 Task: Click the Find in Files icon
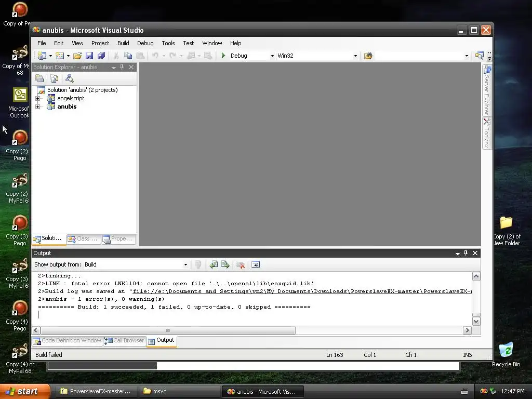click(368, 56)
